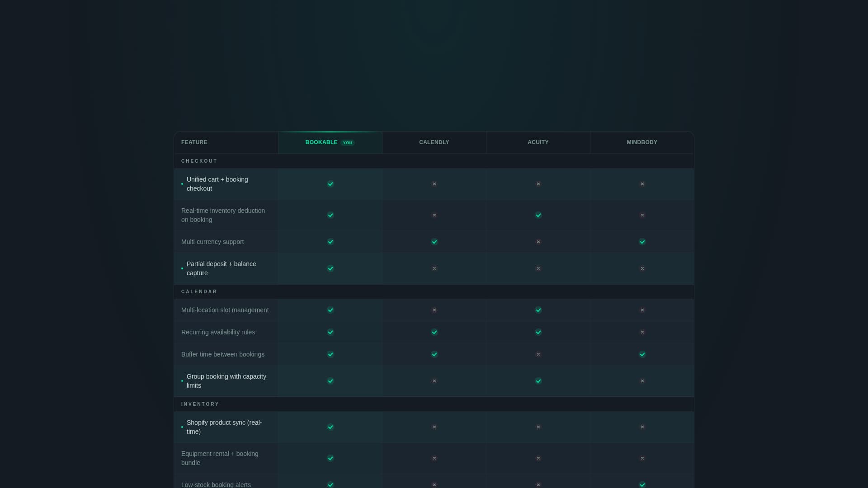Screen dimensions: 868x488
Task: Click Acuity cross for Equipment rental bundle
Action: [x=538, y=458]
